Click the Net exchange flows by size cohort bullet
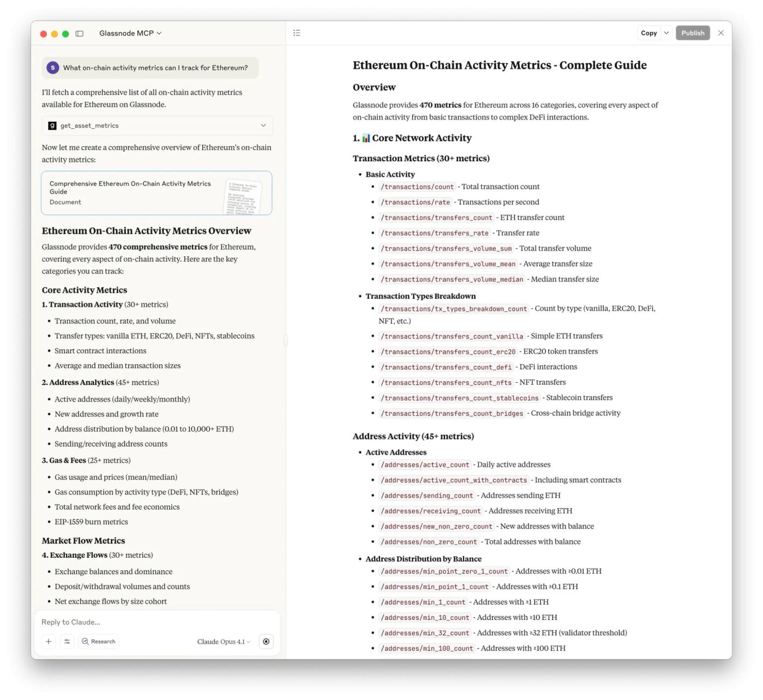 point(111,601)
